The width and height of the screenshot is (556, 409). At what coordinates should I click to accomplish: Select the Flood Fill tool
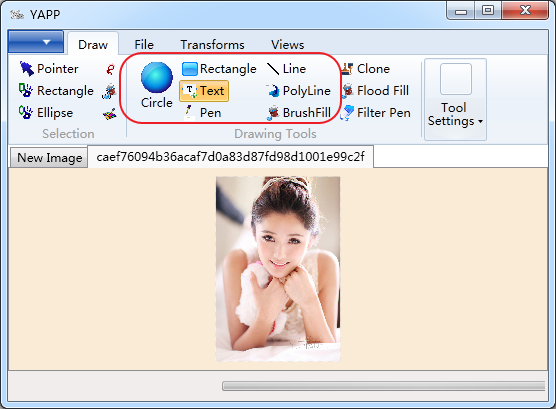tap(376, 91)
